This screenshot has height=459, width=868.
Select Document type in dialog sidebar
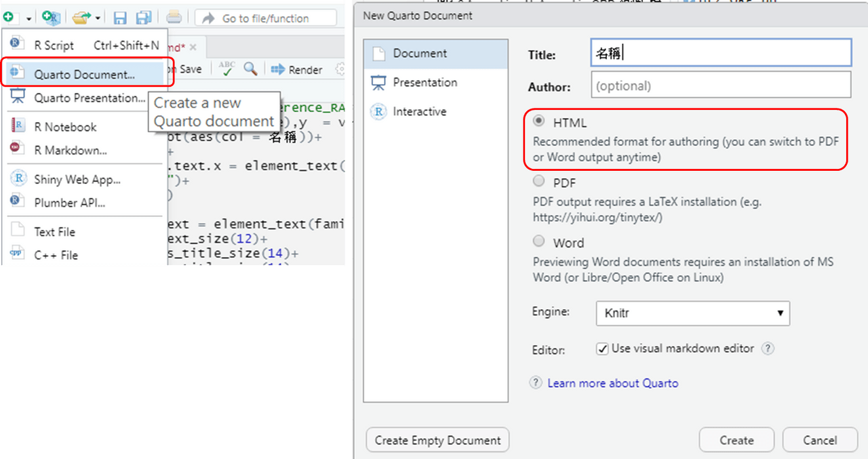point(435,54)
